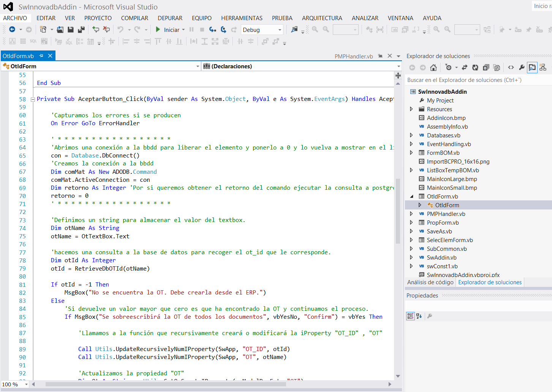Click the Step Into debug icon
Image resolution: width=552 pixels, height=392 pixels.
[213, 30]
